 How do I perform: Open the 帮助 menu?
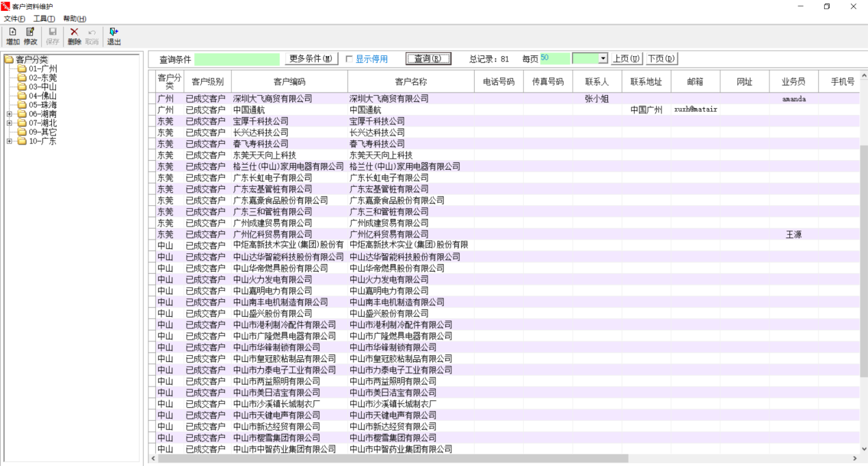point(75,18)
